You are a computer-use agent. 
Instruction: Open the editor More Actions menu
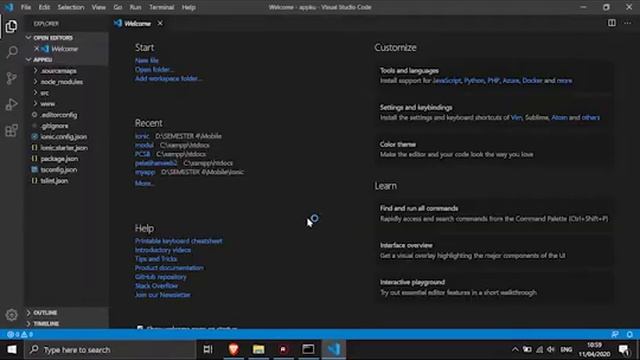627,23
